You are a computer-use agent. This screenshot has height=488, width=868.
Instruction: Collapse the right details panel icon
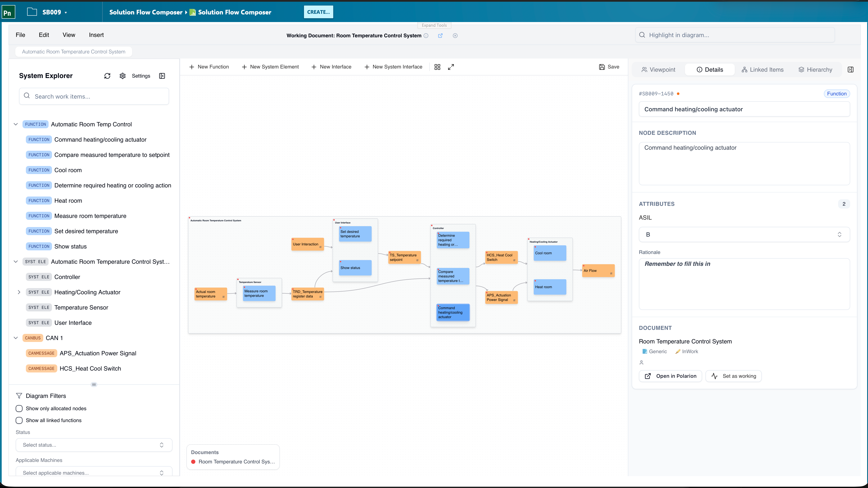pyautogui.click(x=850, y=70)
